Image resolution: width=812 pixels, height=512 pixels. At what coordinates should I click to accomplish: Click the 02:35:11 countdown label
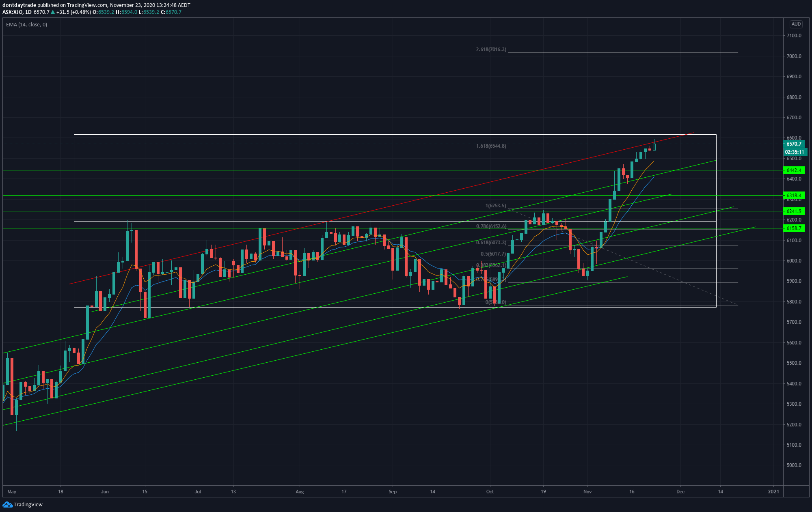click(x=795, y=152)
